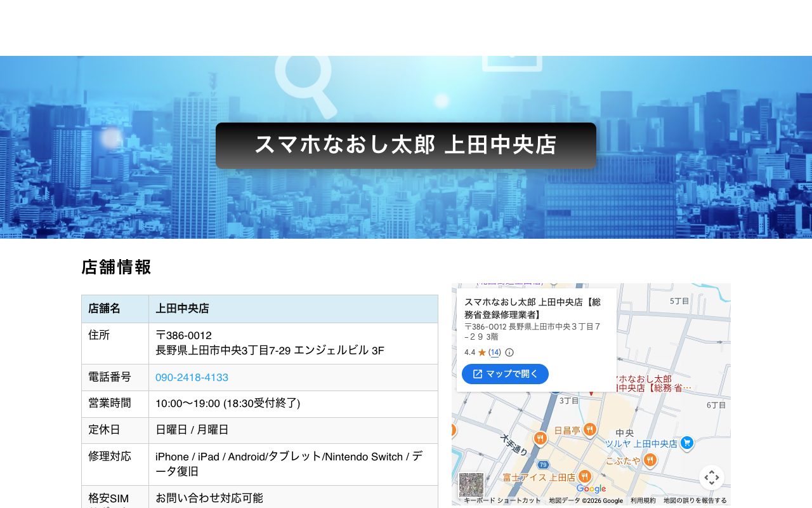Click the 住所 row label

coord(99,335)
